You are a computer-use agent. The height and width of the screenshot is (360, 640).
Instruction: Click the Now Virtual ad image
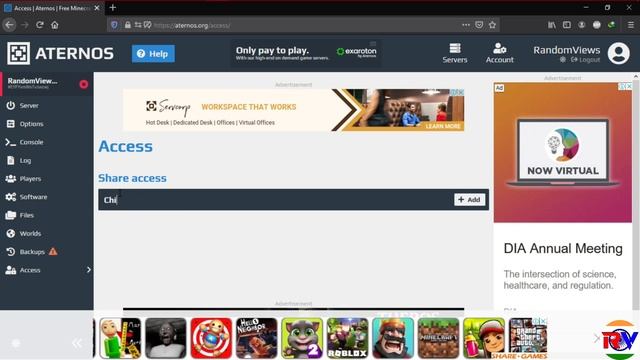pos(563,153)
